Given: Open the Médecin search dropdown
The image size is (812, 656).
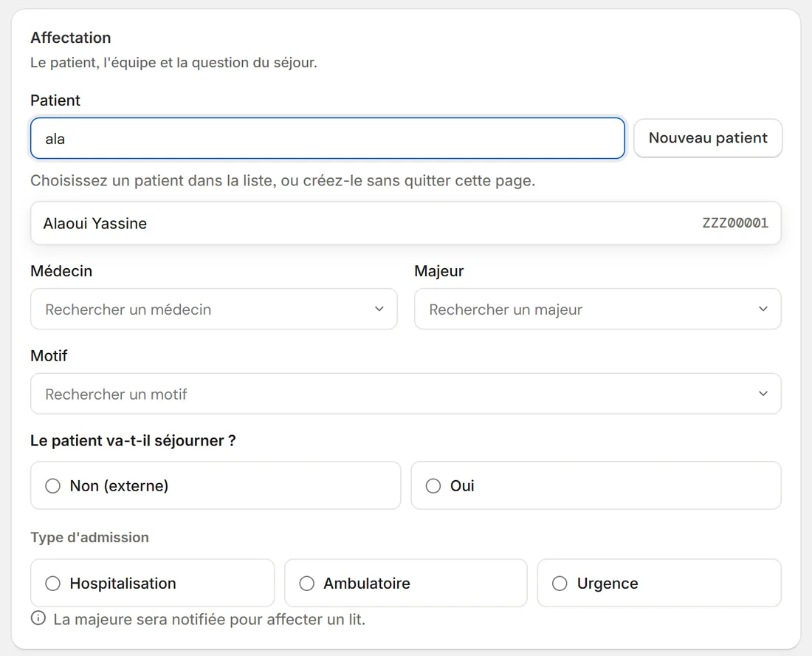Looking at the screenshot, I should pyautogui.click(x=214, y=310).
